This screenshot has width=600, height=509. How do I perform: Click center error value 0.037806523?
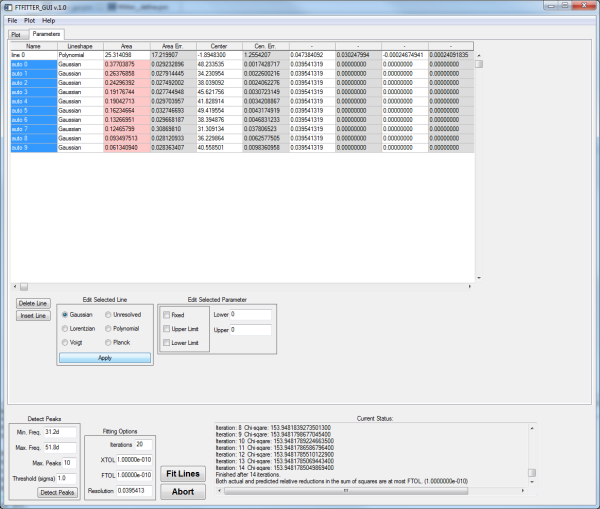pos(266,129)
